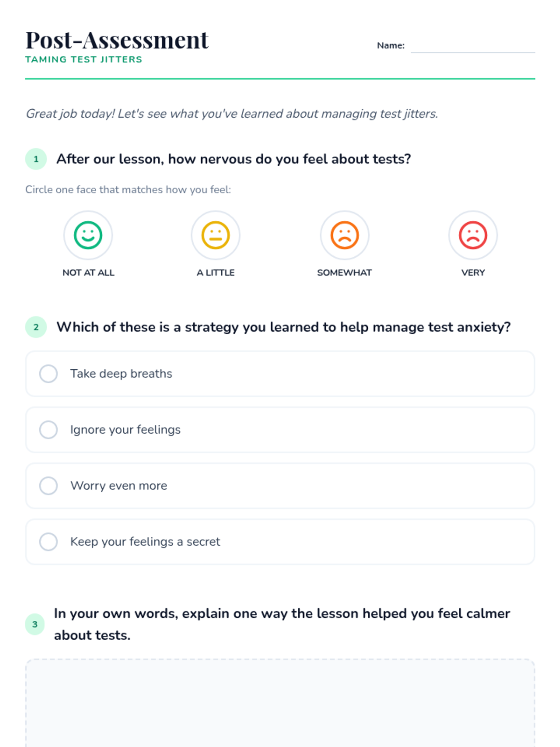Click question 3 number badge

pos(35,624)
